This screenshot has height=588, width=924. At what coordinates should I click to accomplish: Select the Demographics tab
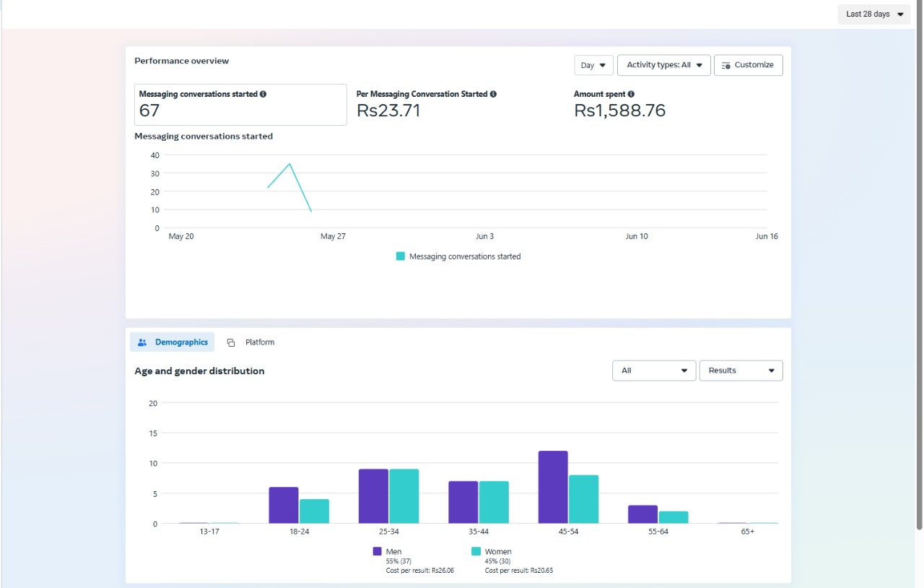(x=173, y=342)
